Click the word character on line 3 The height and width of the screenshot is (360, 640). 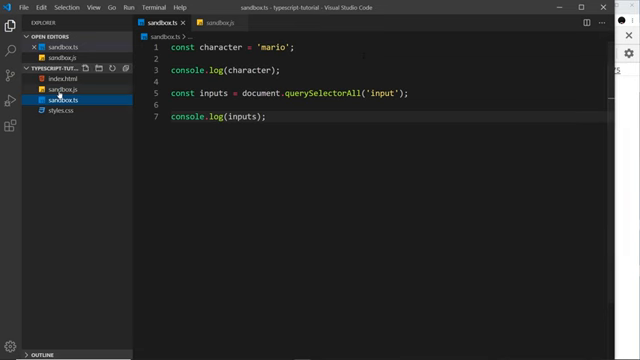(249, 70)
